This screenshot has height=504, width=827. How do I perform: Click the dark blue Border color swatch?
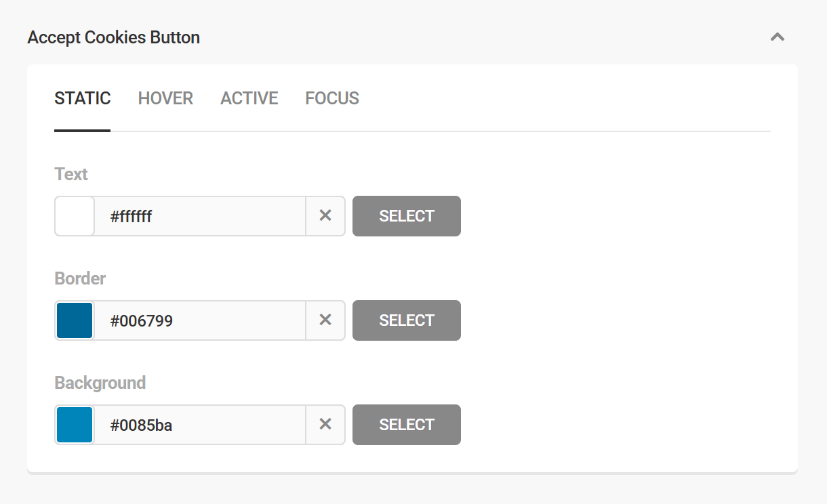point(74,320)
